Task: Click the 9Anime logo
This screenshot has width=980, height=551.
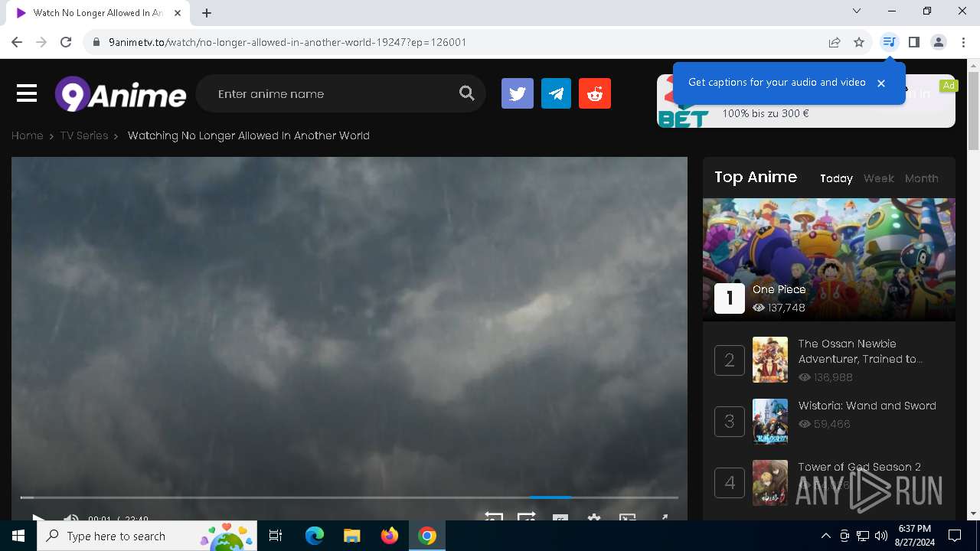Action: click(120, 94)
